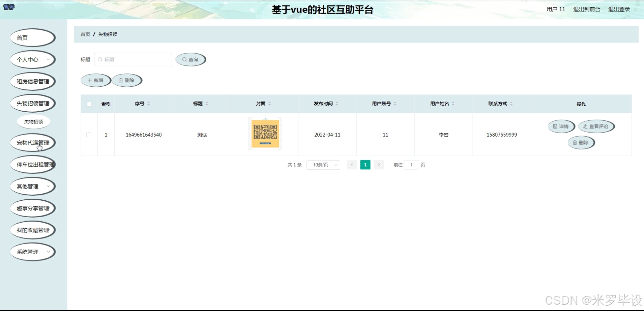This screenshot has height=311, width=644.
Task: Click the 失物招领 breadcrumb text
Action: click(x=108, y=34)
